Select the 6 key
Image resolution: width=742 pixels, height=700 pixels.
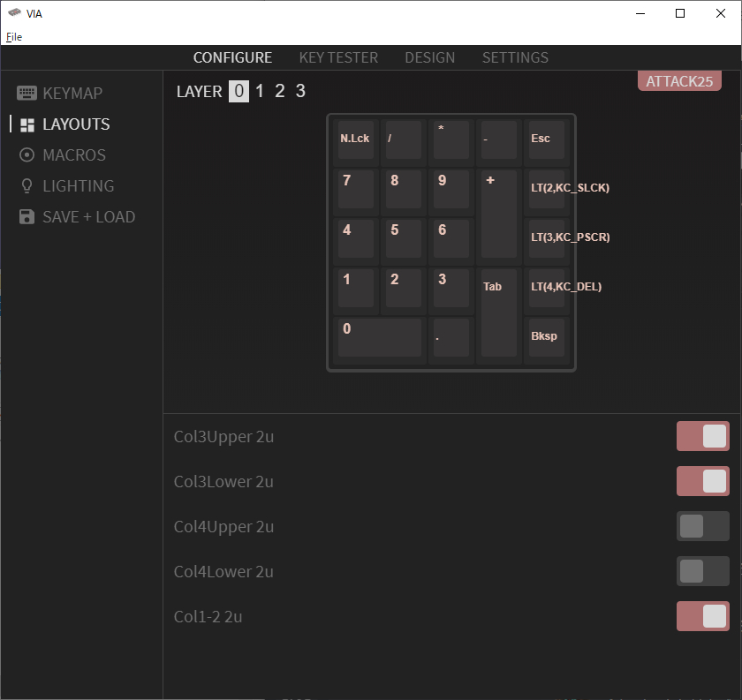451,239
